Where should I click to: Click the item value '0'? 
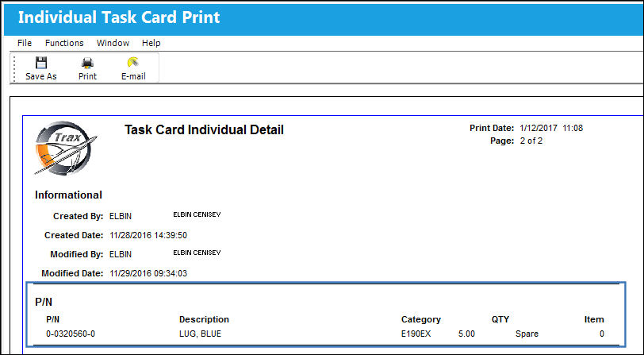click(x=602, y=334)
